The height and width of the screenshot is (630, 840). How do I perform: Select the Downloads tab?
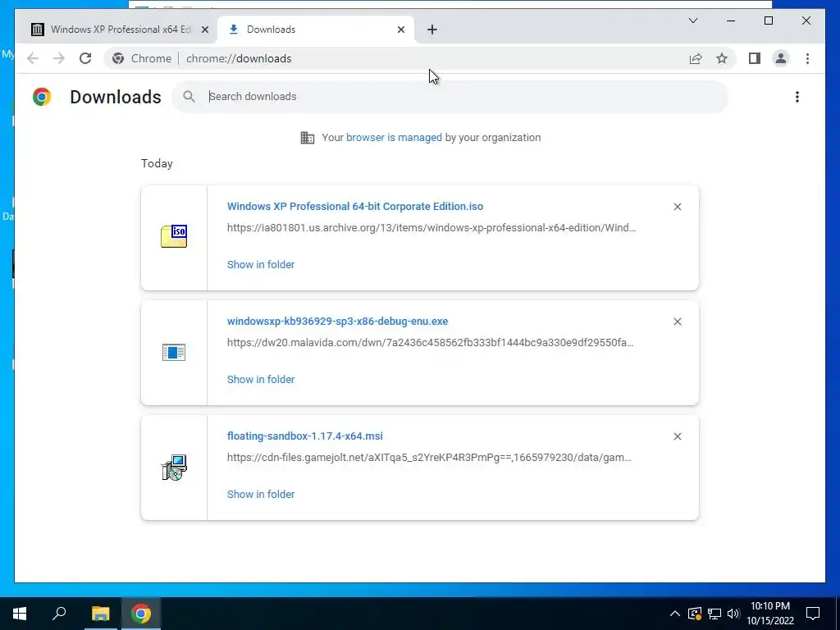click(316, 30)
